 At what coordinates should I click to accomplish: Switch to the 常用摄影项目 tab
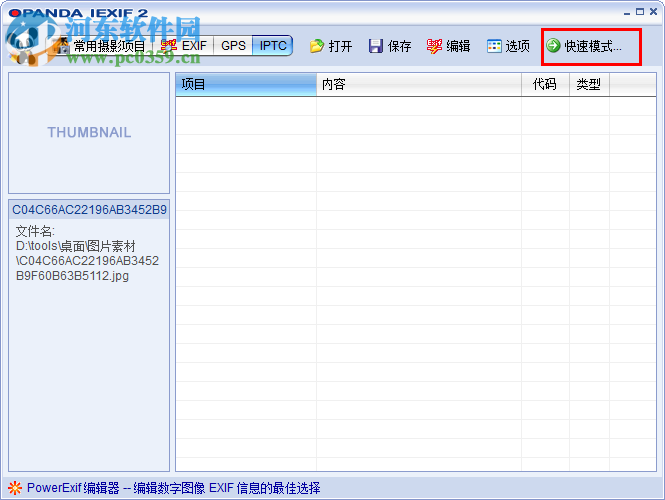pos(100,46)
